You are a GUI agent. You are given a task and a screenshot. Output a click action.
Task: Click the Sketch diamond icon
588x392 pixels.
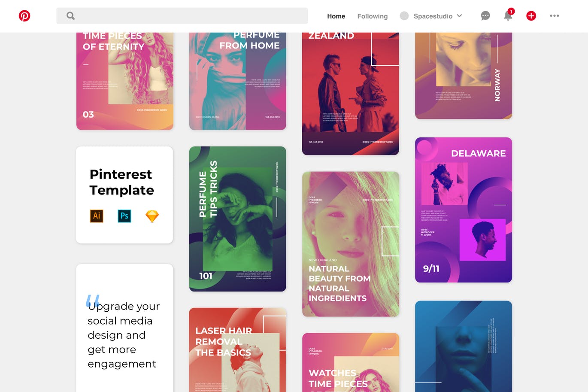click(x=152, y=216)
